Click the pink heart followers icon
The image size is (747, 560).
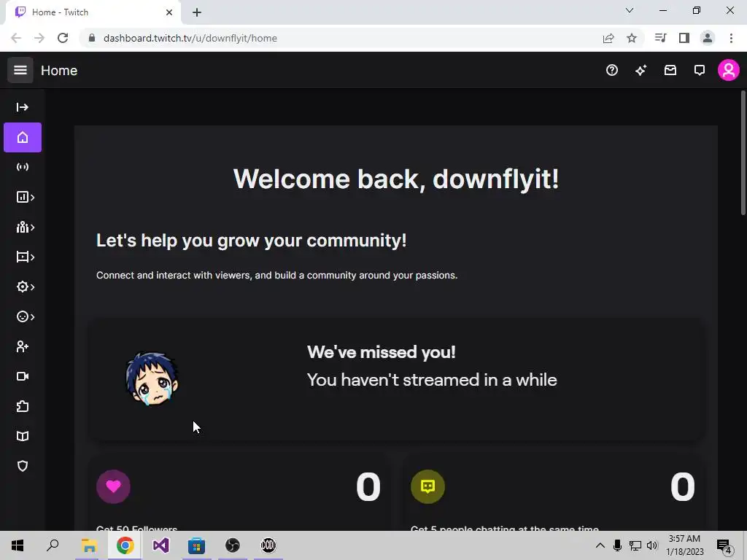(113, 486)
